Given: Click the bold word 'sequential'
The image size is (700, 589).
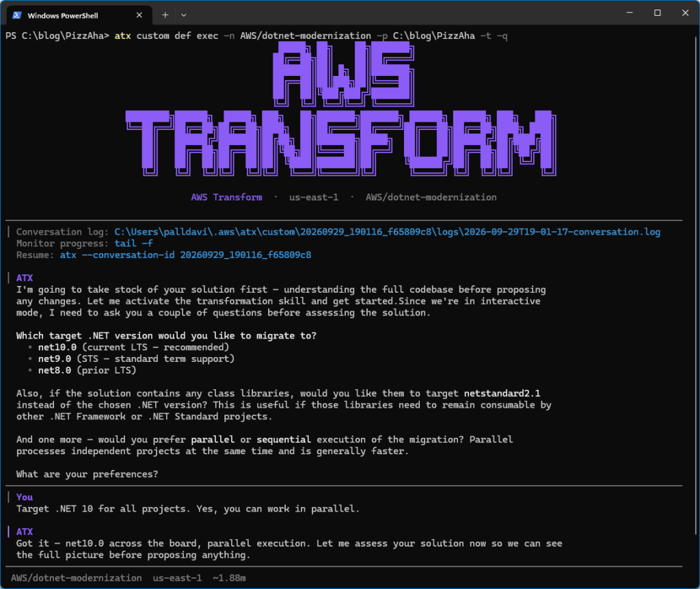Looking at the screenshot, I should tap(284, 440).
